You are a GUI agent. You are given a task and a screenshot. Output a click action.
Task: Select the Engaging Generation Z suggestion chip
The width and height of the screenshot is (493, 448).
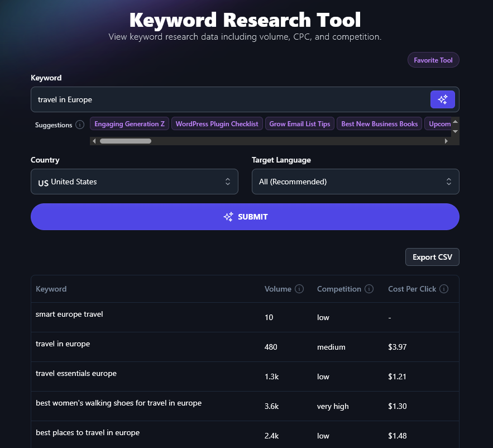129,123
